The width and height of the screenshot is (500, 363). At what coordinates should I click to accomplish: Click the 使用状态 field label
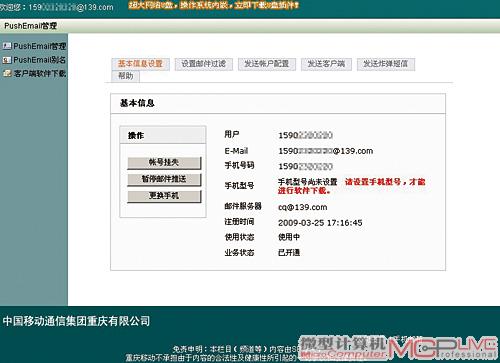[239, 237]
